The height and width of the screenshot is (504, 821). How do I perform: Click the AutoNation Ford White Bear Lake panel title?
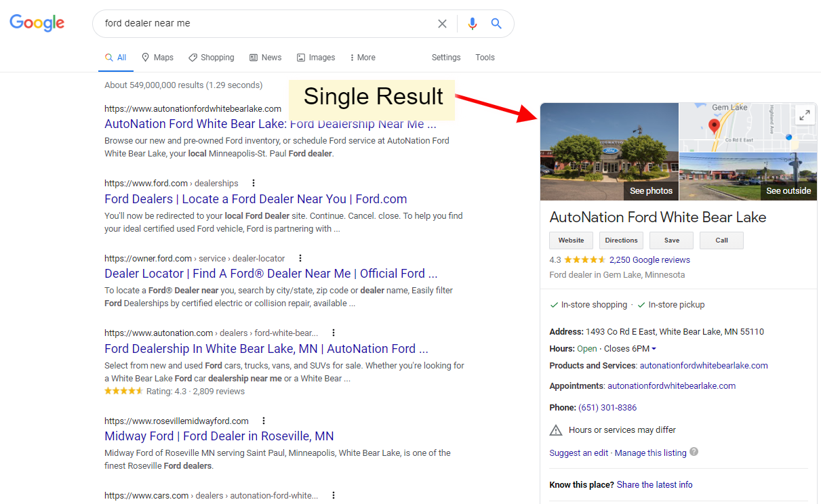tap(658, 217)
